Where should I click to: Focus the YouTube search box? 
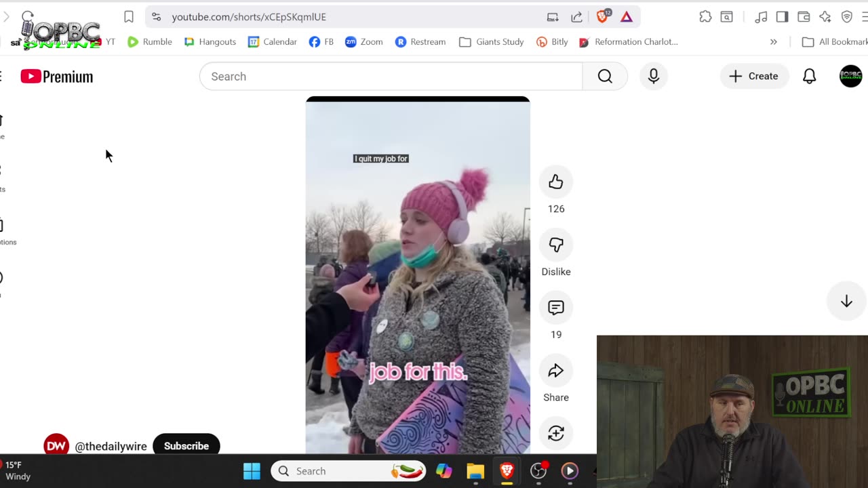point(391,77)
